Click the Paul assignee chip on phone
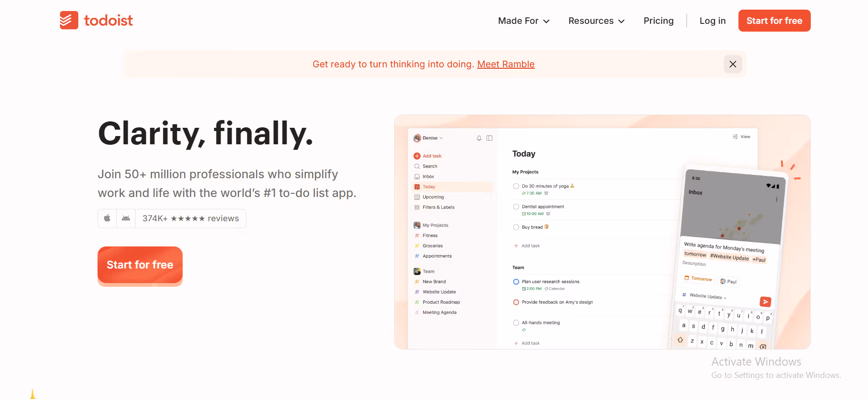The image size is (868, 399). (728, 281)
